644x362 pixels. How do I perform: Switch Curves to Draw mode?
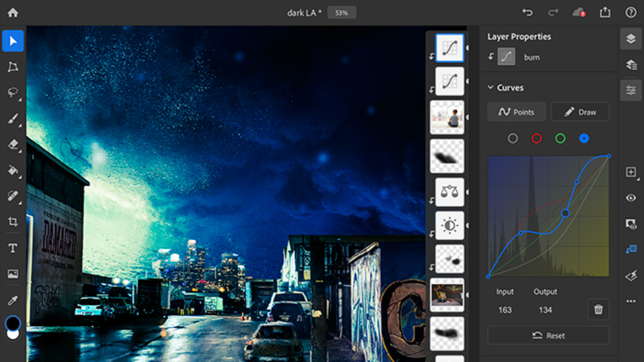(x=580, y=112)
